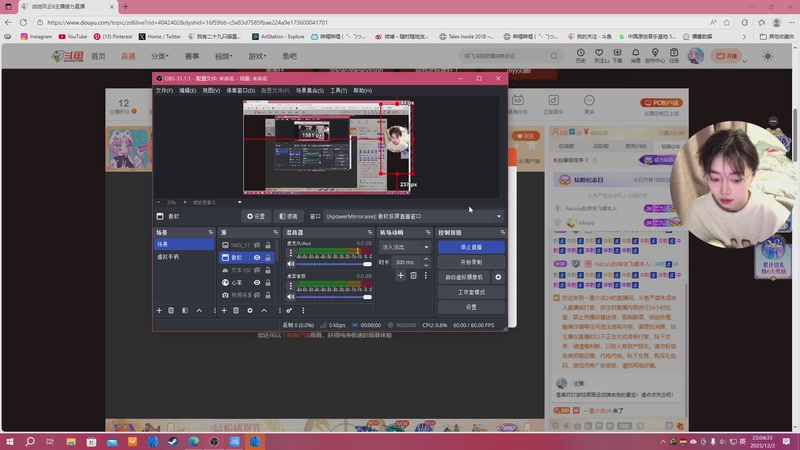
Task: Move source up in 源 panel
Action: tap(264, 310)
